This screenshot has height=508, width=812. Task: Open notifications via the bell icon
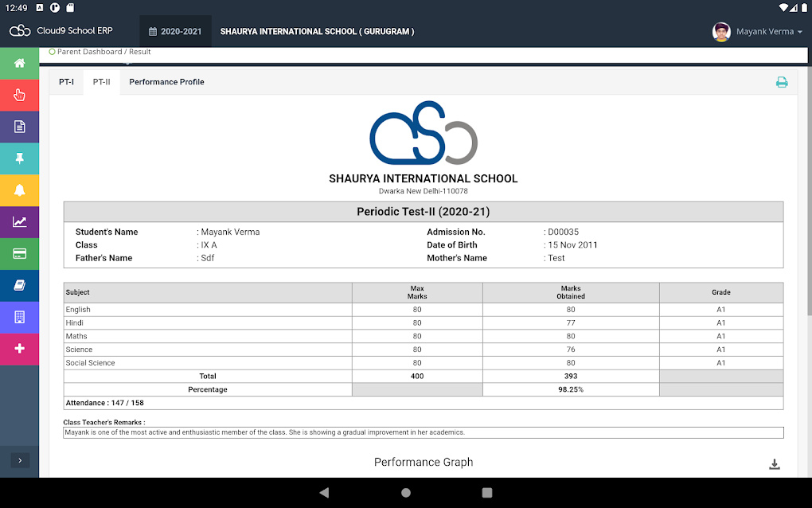[x=19, y=190]
